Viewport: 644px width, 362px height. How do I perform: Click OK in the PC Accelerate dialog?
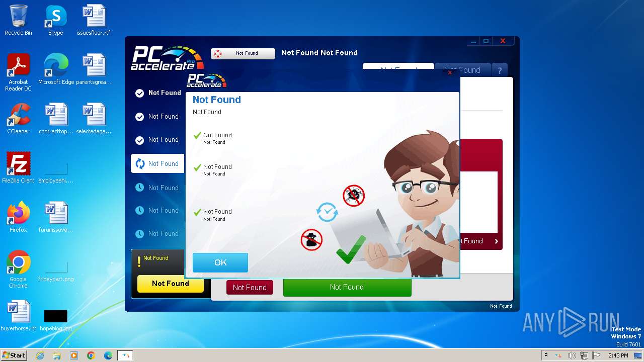coord(220,262)
